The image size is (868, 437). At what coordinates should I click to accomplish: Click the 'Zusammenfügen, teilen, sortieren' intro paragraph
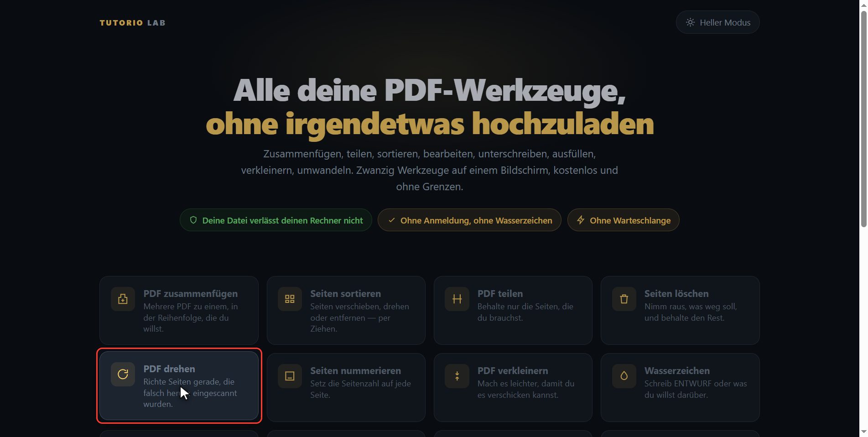click(429, 170)
